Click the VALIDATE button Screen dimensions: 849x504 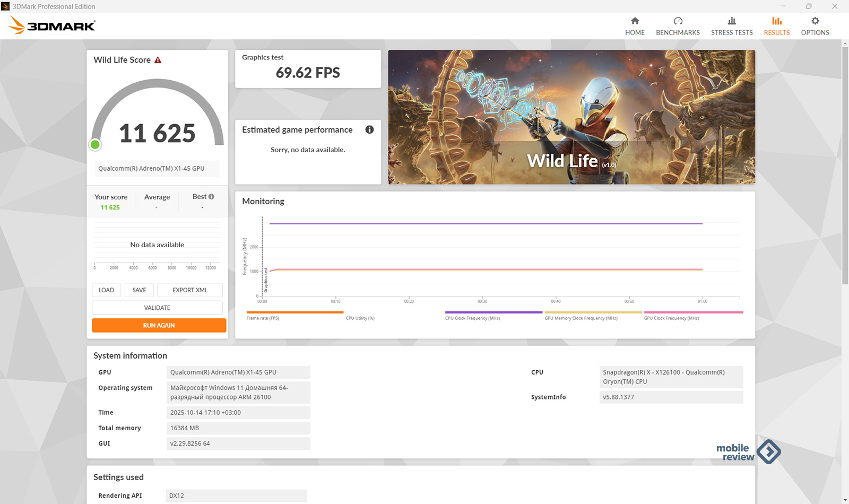tap(157, 308)
